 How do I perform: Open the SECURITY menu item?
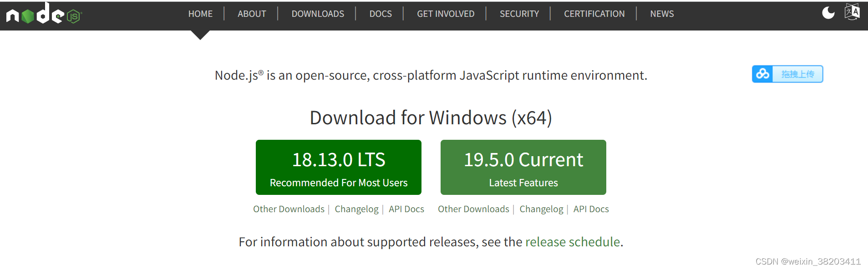click(519, 14)
